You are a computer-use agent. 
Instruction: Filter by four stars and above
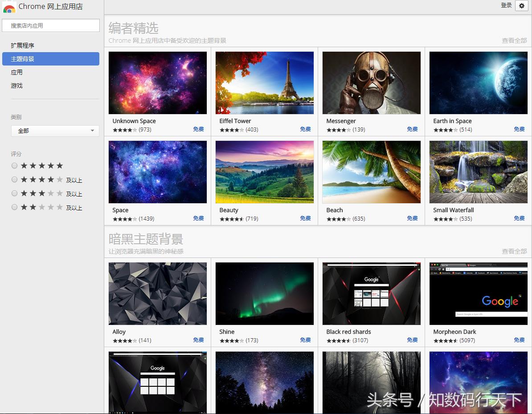pyautogui.click(x=14, y=179)
